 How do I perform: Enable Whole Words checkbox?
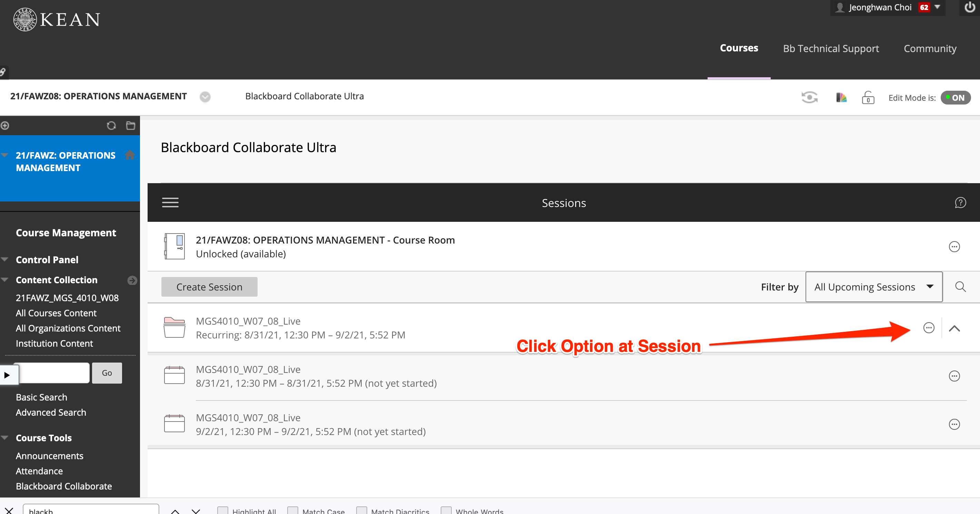pos(446,510)
